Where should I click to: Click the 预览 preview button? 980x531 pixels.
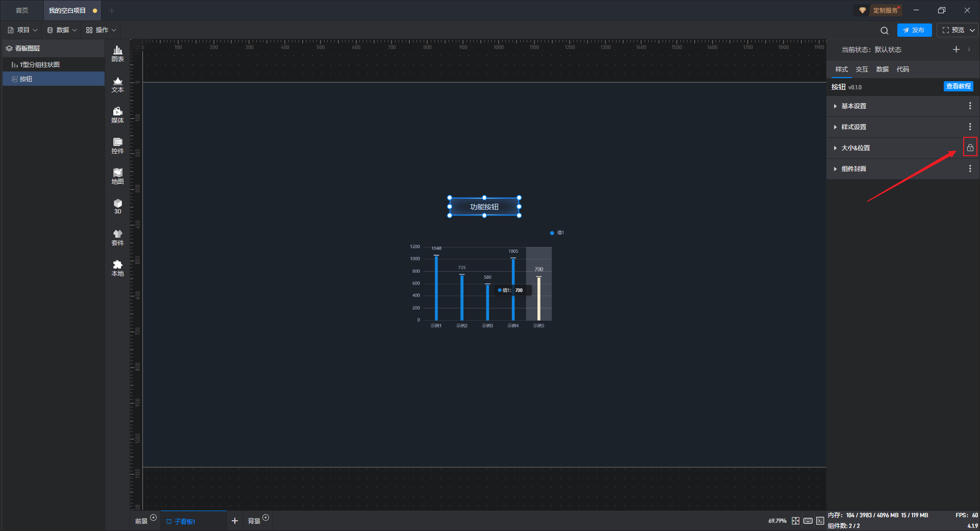953,30
